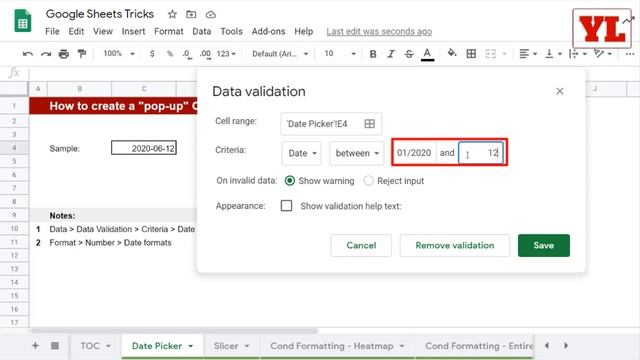Open the font size 10 dropdown

[x=340, y=54]
